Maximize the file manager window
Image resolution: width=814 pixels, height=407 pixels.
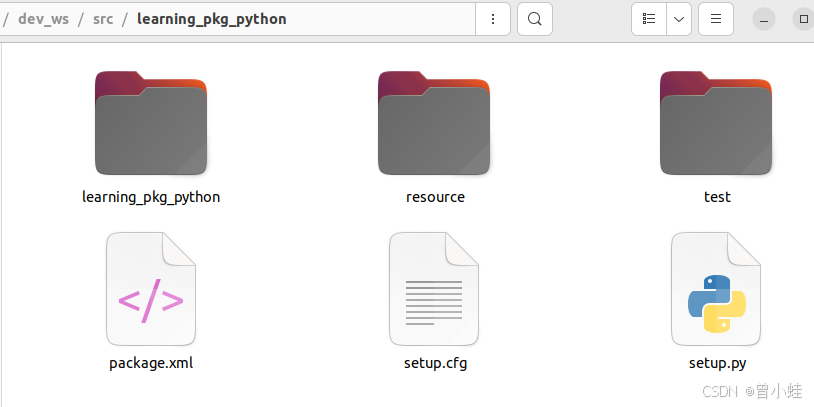[804, 19]
